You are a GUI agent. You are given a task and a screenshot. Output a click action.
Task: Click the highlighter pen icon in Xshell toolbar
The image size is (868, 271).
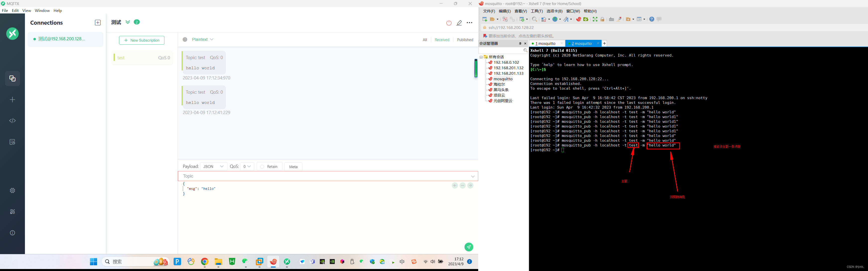(x=619, y=19)
